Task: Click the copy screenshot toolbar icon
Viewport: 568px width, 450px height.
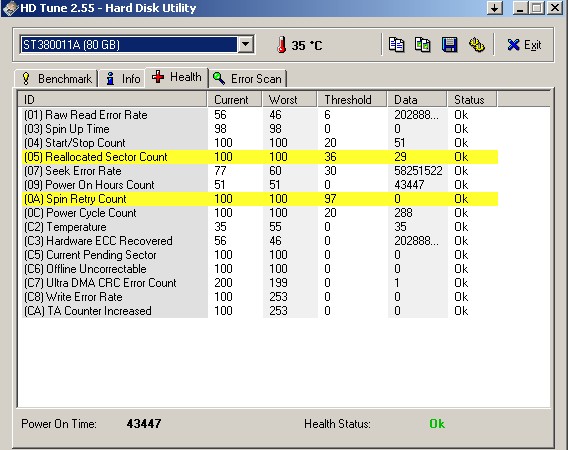Action: pos(422,45)
